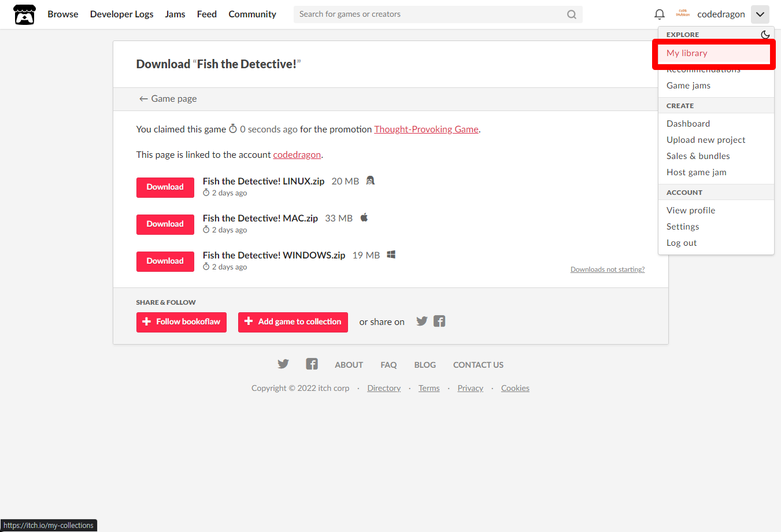Click Fish the Detective! LINUX.zip filename
Image resolution: width=781 pixels, height=532 pixels.
(x=264, y=182)
